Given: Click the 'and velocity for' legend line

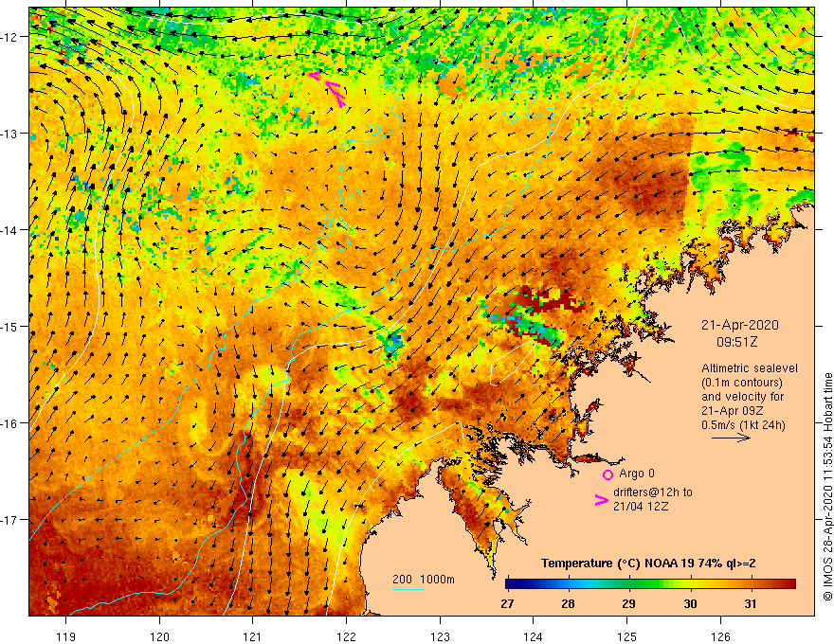Looking at the screenshot, I should [742, 397].
